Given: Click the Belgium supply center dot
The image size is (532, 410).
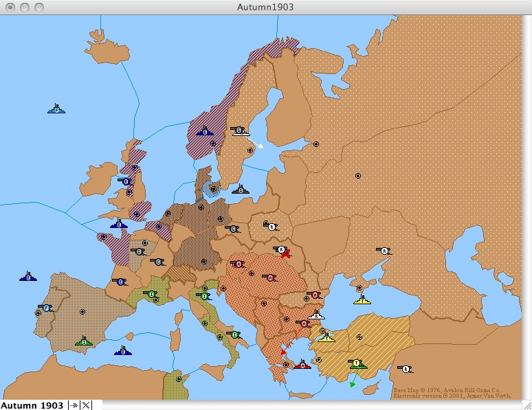Looking at the screenshot, I should (x=159, y=226).
